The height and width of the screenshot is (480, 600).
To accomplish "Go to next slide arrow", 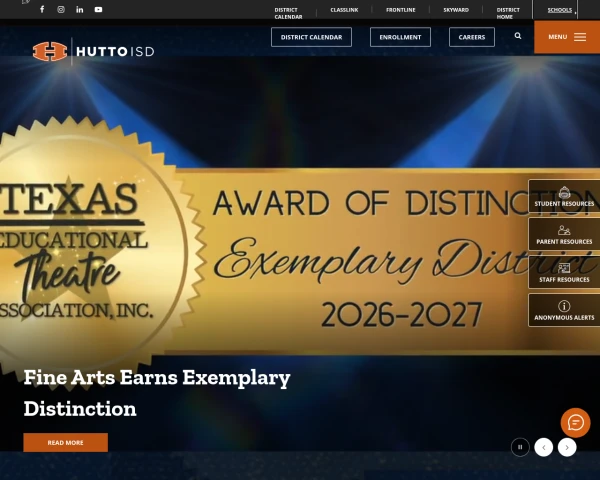I will pos(567,447).
